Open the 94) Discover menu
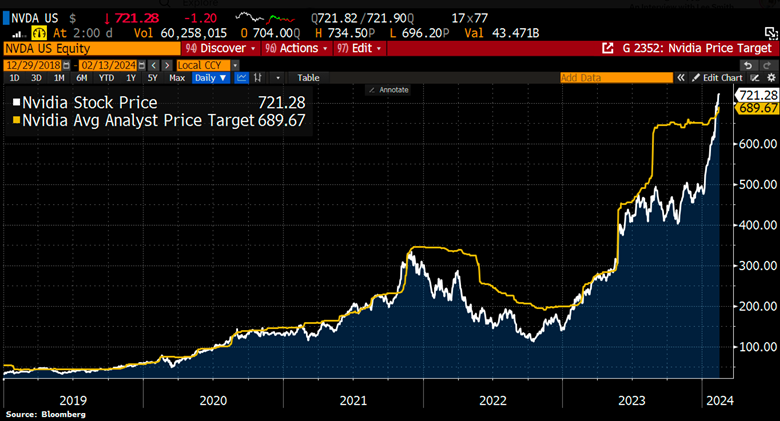Screen dimensions: 780x421 click(220, 48)
